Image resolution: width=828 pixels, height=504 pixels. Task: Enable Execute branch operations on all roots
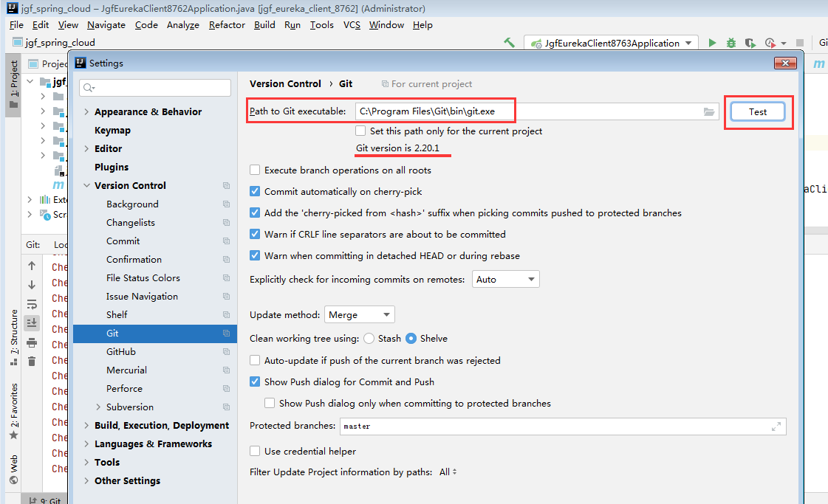pyautogui.click(x=255, y=170)
